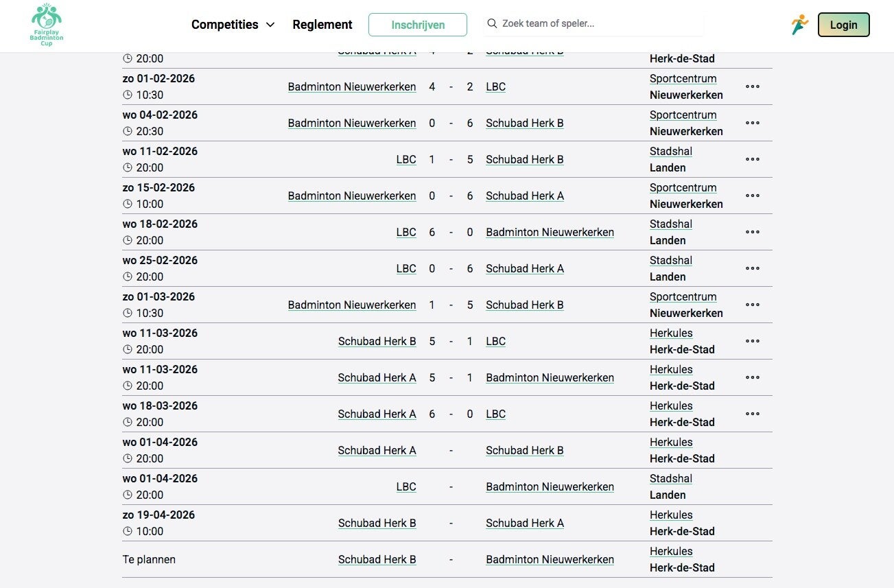Open three-dots menu for 01-02-2026 match
The width and height of the screenshot is (894, 588).
tap(753, 86)
